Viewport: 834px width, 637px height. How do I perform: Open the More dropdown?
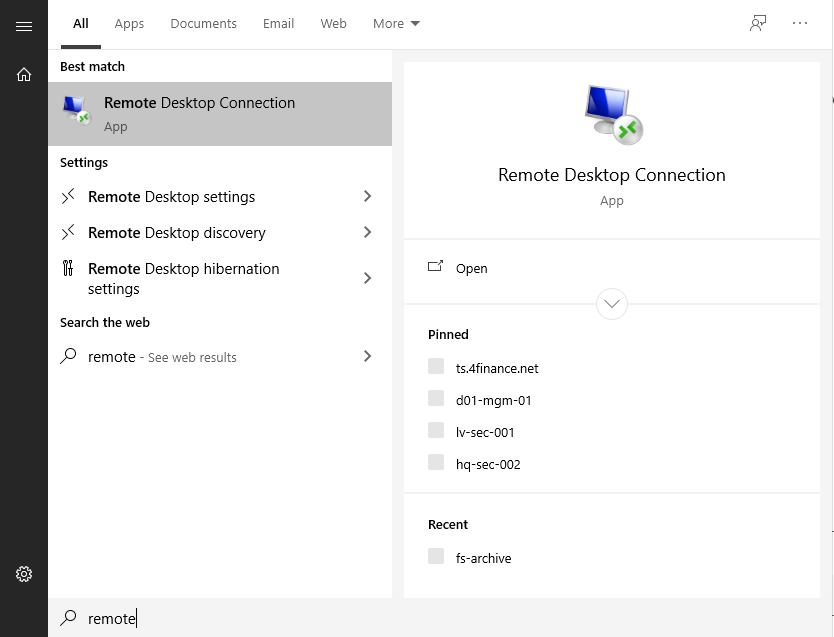(396, 23)
